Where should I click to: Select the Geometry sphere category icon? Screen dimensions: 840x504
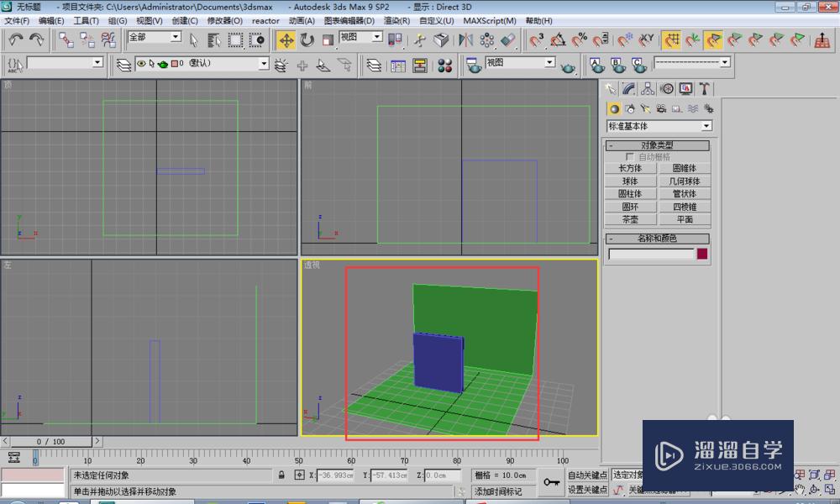coord(614,109)
